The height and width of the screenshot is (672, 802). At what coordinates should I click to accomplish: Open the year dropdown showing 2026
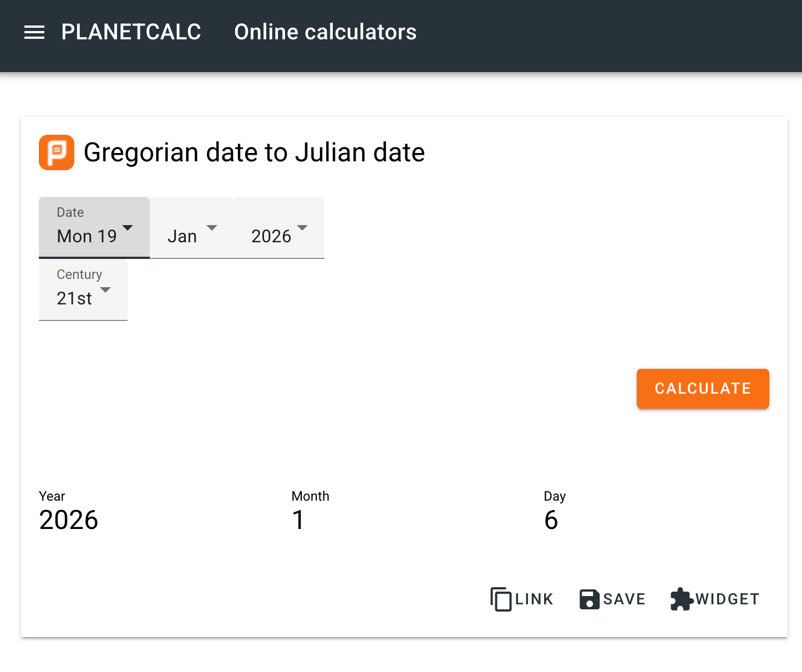279,227
